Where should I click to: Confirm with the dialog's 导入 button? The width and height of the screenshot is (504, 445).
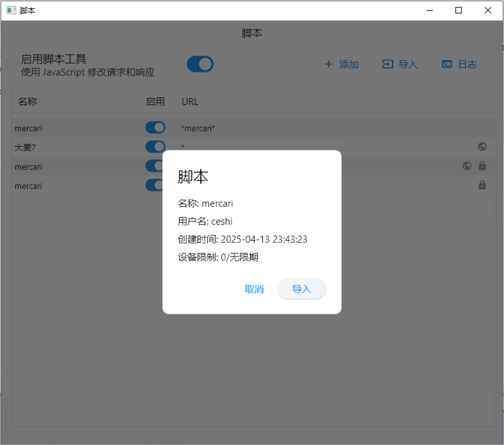click(x=302, y=289)
